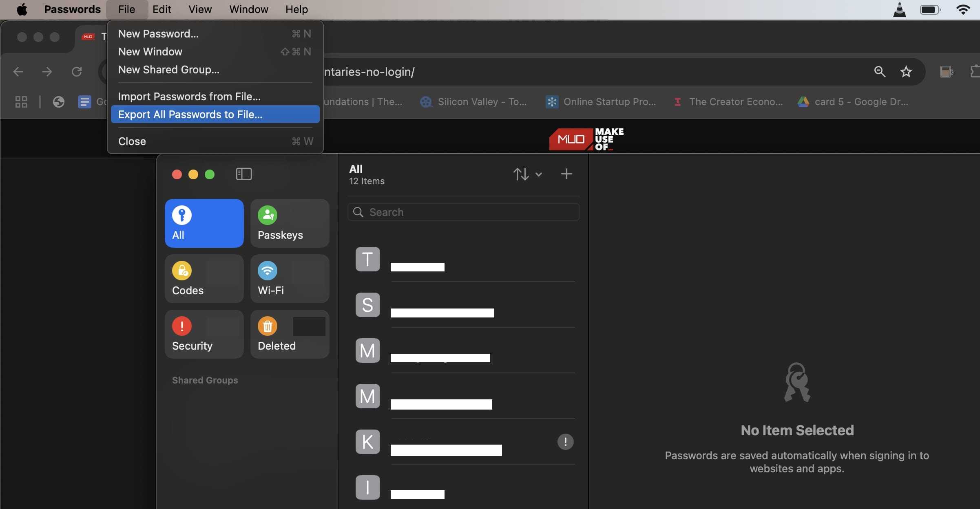This screenshot has width=980, height=509.
Task: Click New Shared Group menu entry
Action: (168, 70)
